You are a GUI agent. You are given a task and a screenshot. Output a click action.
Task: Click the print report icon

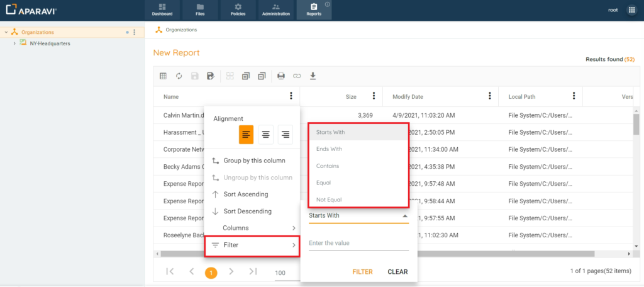281,76
